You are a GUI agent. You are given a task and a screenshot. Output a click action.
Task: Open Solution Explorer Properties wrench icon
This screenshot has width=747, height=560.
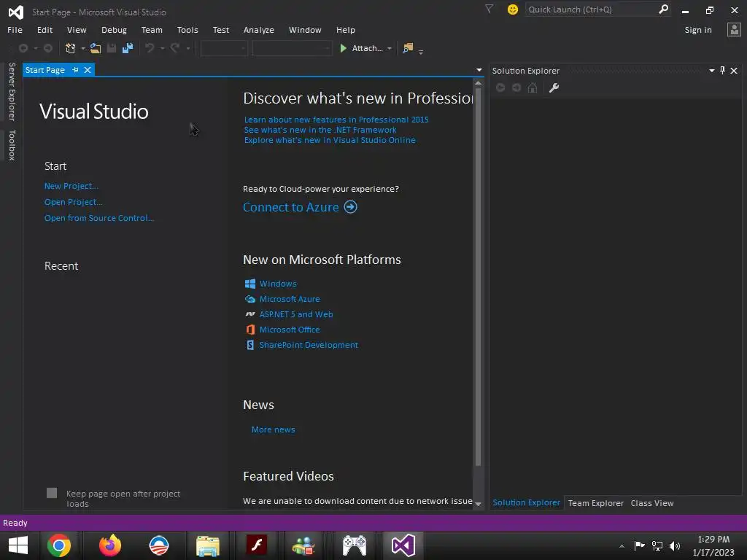pyautogui.click(x=554, y=87)
